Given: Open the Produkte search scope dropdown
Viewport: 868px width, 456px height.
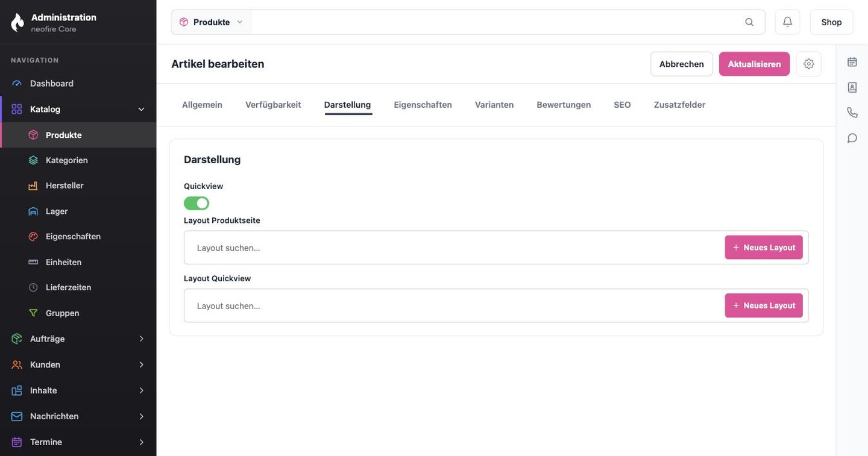Looking at the screenshot, I should coord(212,22).
